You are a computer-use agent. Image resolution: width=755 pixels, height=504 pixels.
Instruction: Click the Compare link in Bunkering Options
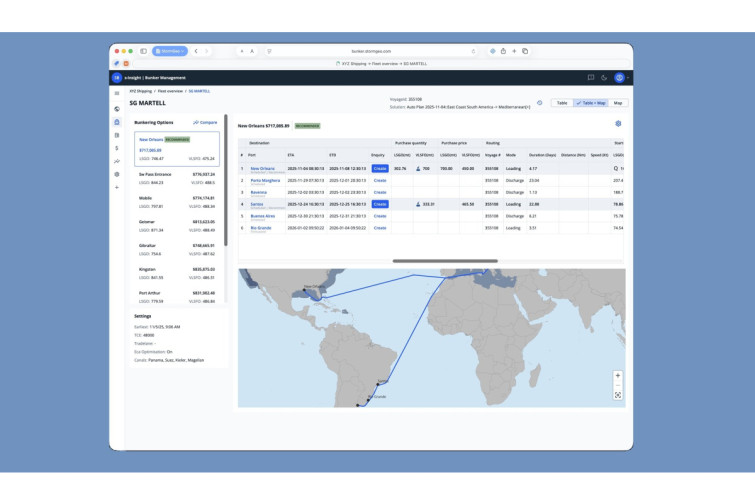[205, 122]
